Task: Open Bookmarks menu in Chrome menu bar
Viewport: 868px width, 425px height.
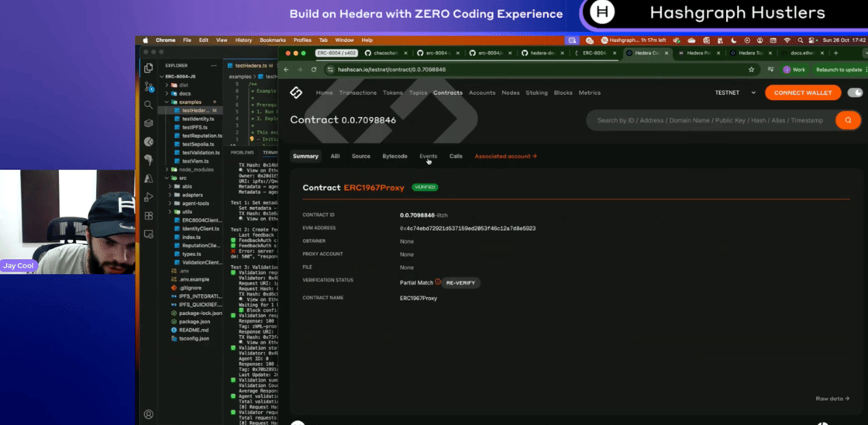Action: point(273,40)
